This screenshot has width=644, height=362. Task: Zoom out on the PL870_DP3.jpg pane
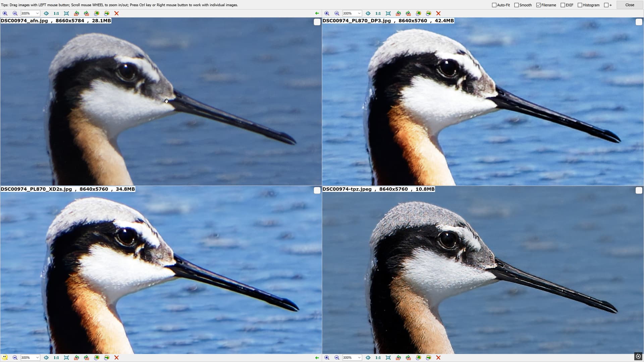pos(337,13)
